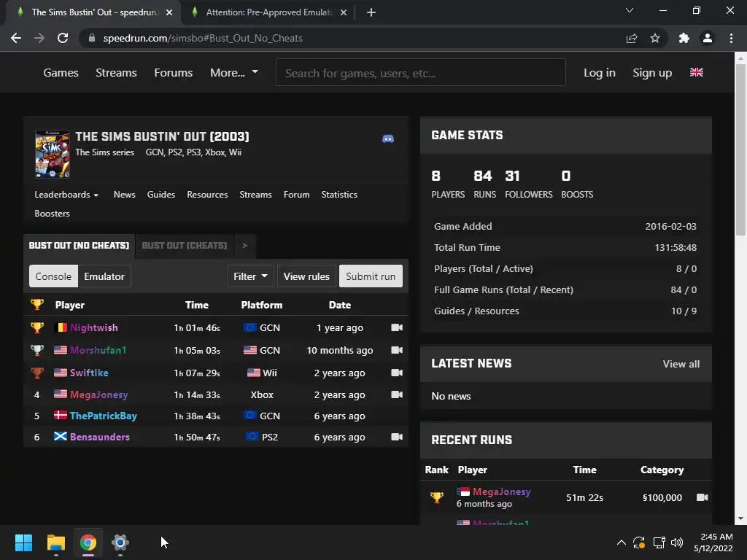Open the Games menu
The width and height of the screenshot is (747, 560).
click(x=61, y=72)
